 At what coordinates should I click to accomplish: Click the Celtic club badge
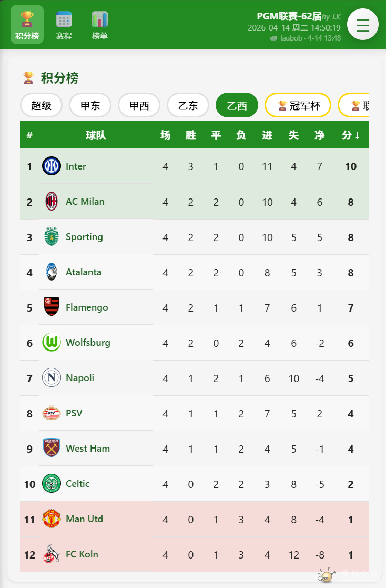(52, 484)
